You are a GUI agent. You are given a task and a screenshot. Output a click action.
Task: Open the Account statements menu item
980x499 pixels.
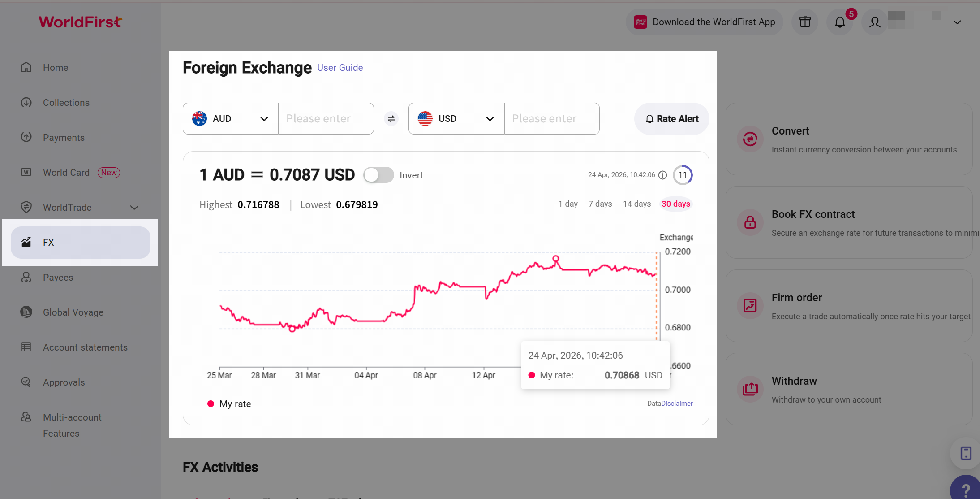tap(81, 347)
